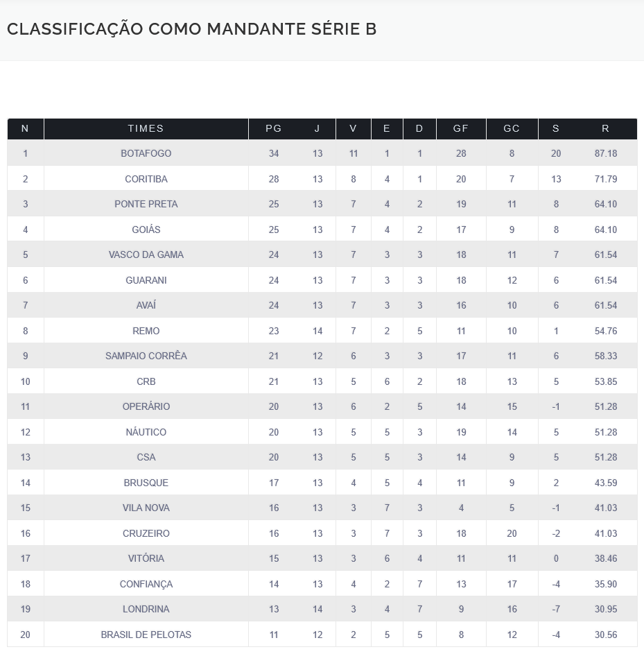Click the N column header

pos(26,128)
